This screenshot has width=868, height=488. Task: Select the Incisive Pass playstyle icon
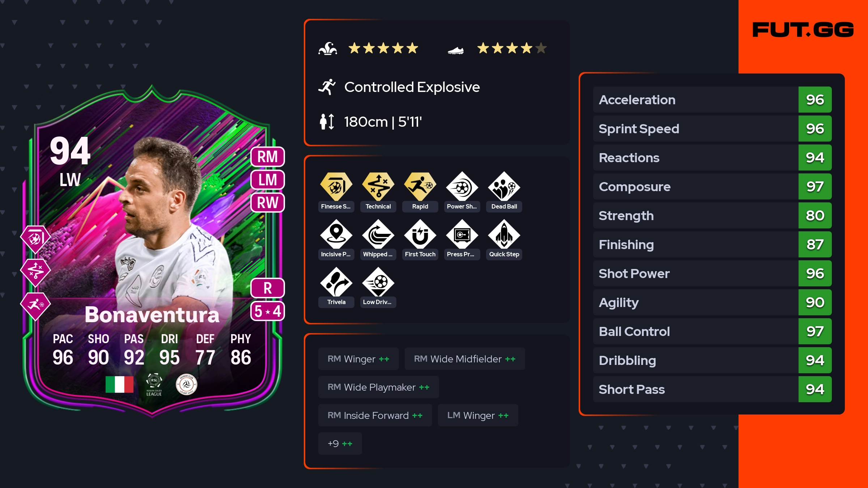(x=336, y=235)
